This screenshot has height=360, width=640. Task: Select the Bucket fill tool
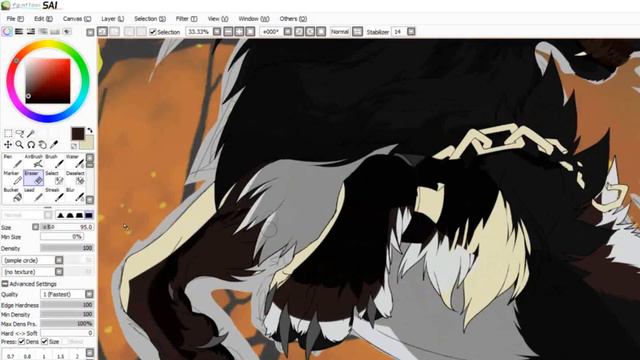tap(13, 195)
